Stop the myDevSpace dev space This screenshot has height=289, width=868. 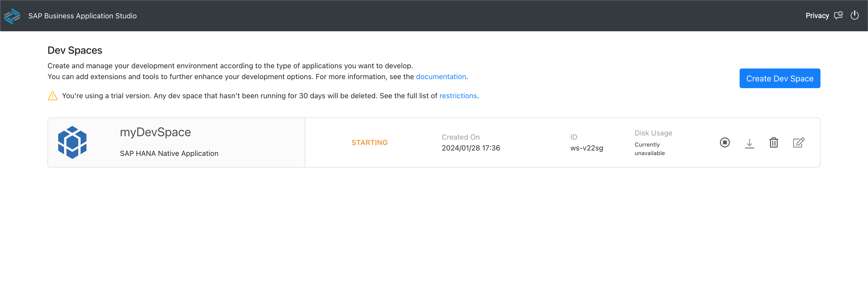click(x=725, y=143)
